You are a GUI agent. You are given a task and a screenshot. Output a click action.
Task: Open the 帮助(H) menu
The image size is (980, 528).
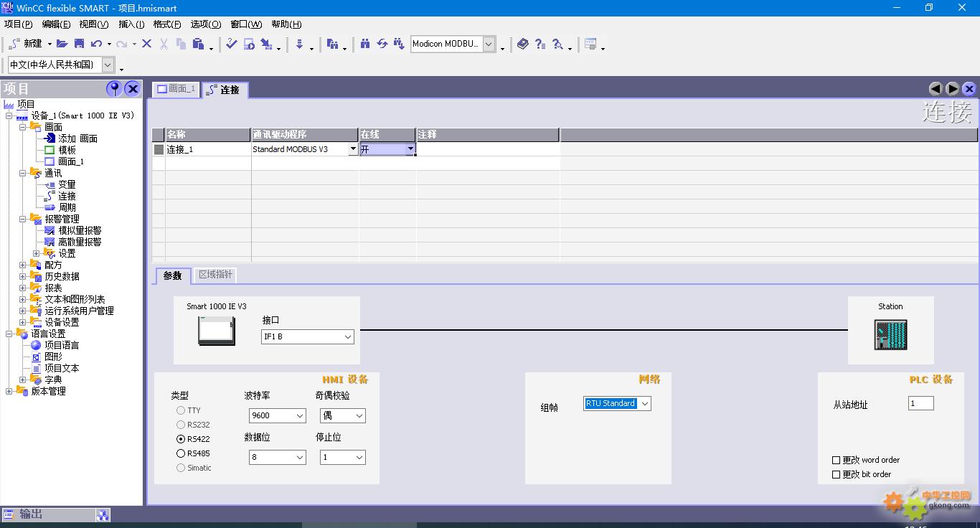click(x=286, y=24)
